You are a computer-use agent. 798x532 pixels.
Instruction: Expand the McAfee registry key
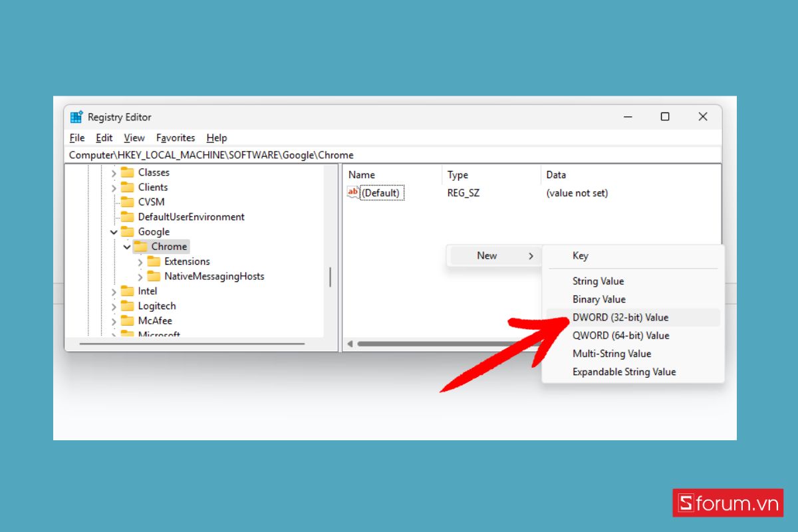click(x=114, y=321)
